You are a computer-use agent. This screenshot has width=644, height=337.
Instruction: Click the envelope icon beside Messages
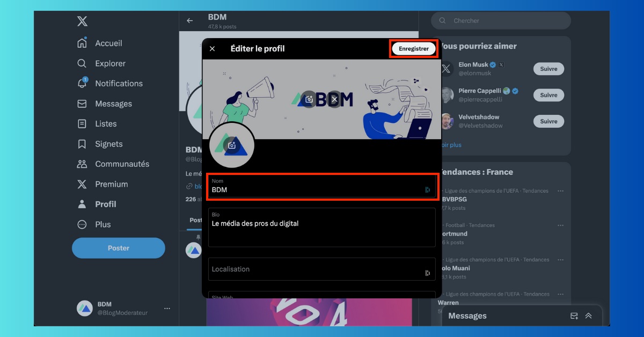pyautogui.click(x=82, y=104)
